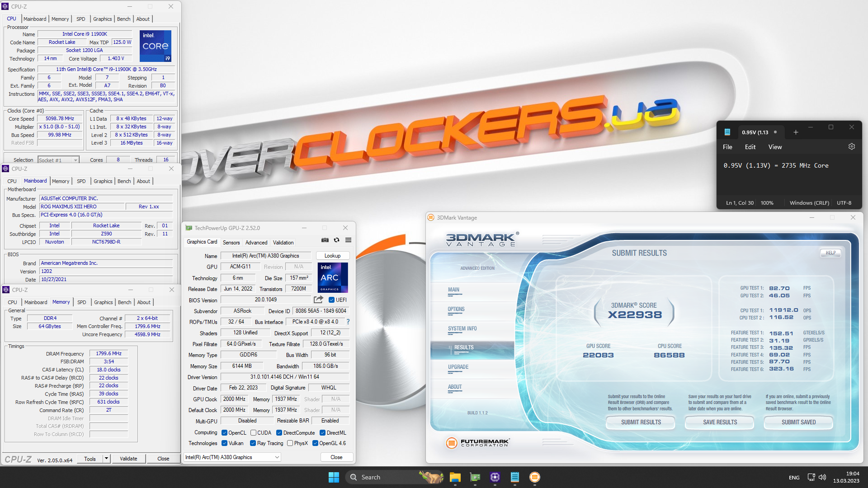868x488 pixels.
Task: Open the Intel Arc A380 GPU selector dropdown
Action: 232,457
